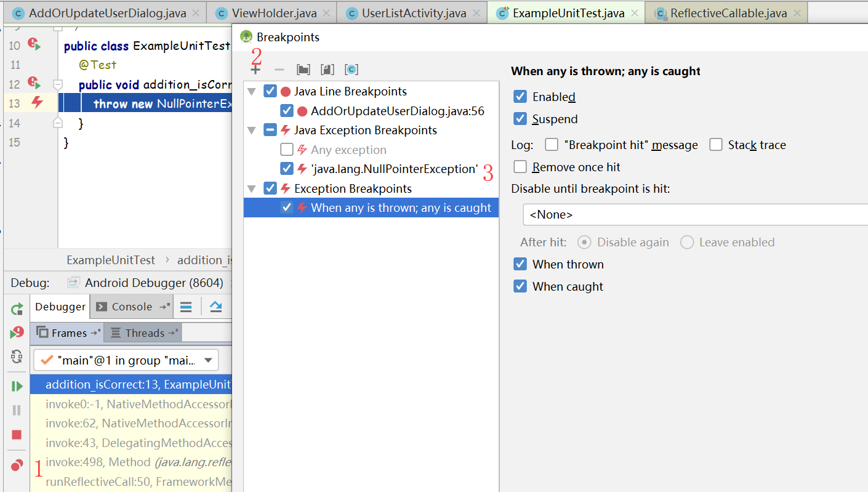Viewport: 868px width, 492px height.
Task: Close the UserListActivity.java tab
Action: [476, 13]
